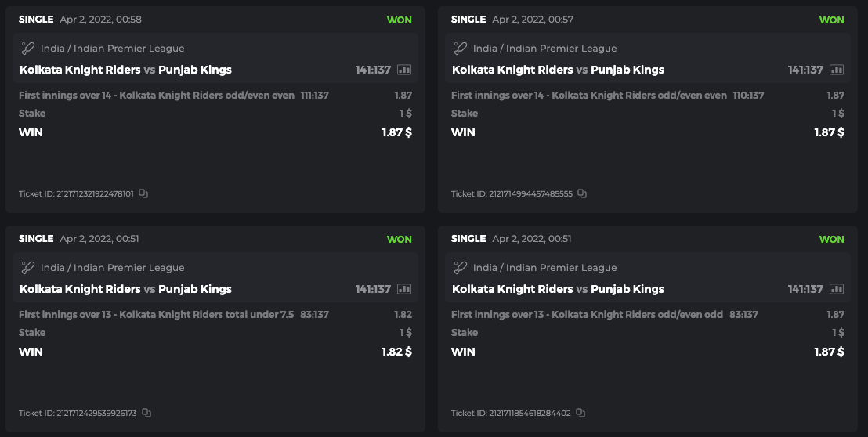Open match statistics icon on 00:57 bet
The height and width of the screenshot is (437, 868).
click(837, 70)
